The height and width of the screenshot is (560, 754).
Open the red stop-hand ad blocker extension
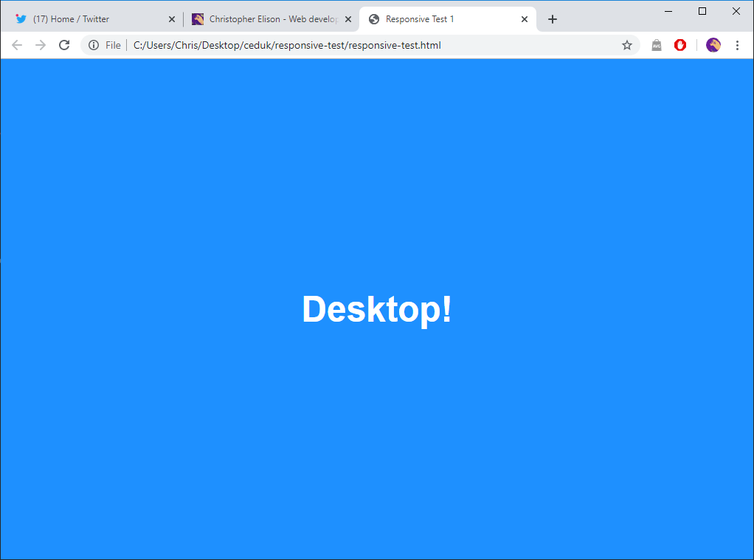click(680, 45)
